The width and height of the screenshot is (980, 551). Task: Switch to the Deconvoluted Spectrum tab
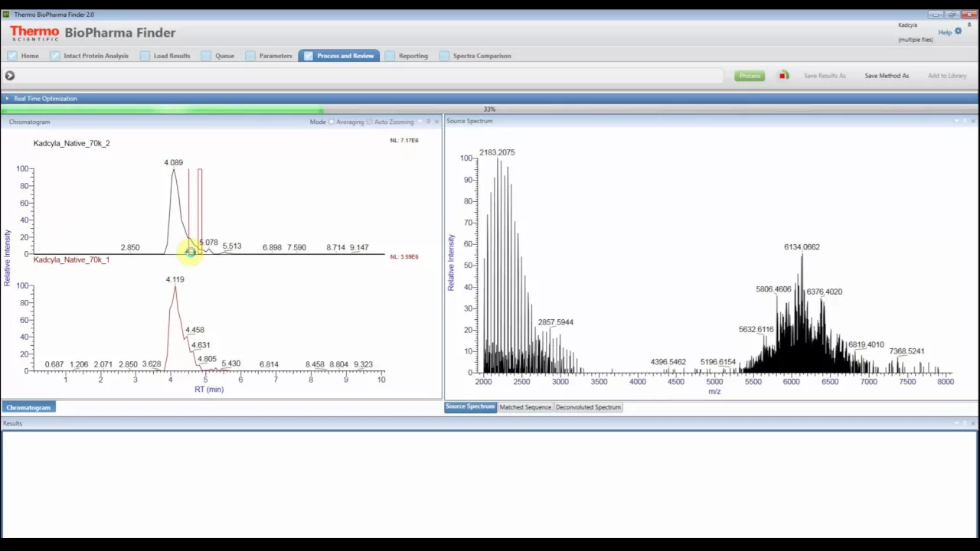tap(588, 407)
